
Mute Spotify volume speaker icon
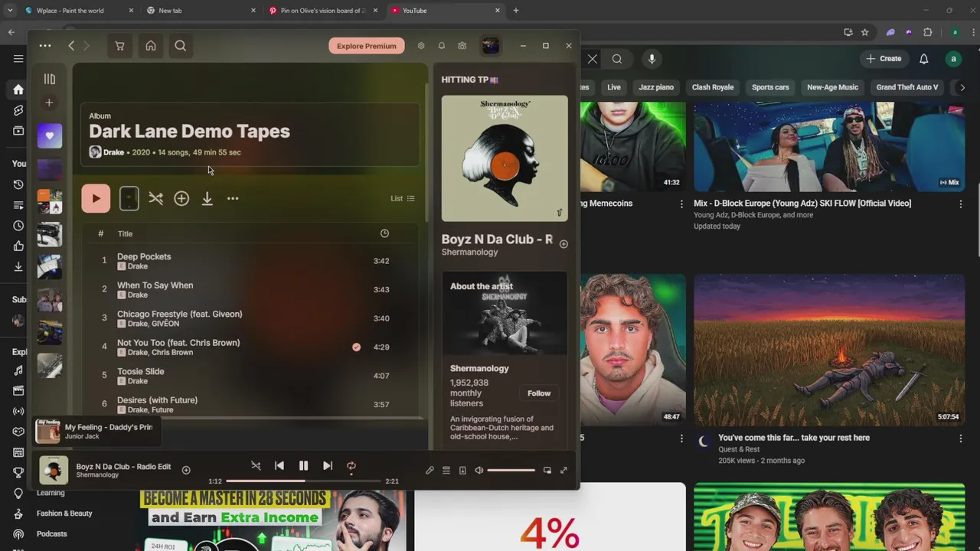coord(479,471)
